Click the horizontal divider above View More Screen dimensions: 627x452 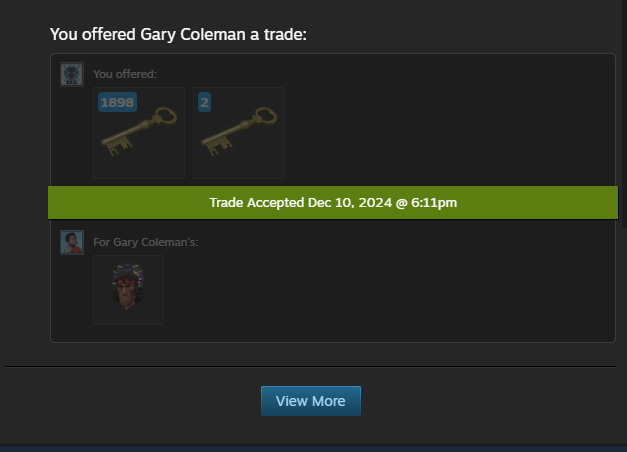[310, 366]
